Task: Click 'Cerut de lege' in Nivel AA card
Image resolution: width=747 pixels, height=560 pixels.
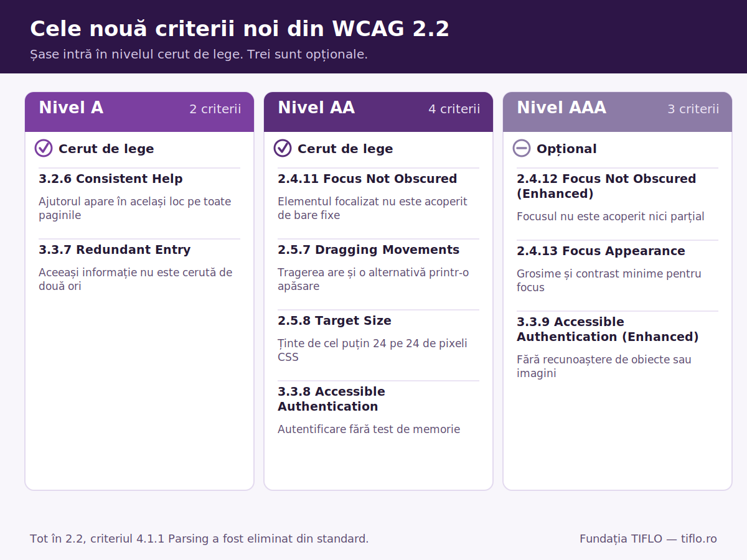Action: [x=345, y=149]
